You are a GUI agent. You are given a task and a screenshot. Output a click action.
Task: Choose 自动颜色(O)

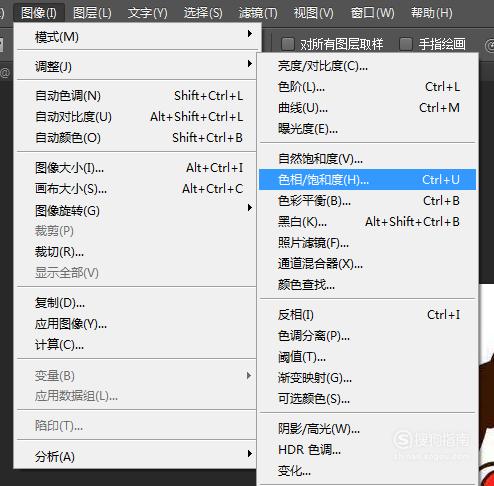[x=137, y=138]
